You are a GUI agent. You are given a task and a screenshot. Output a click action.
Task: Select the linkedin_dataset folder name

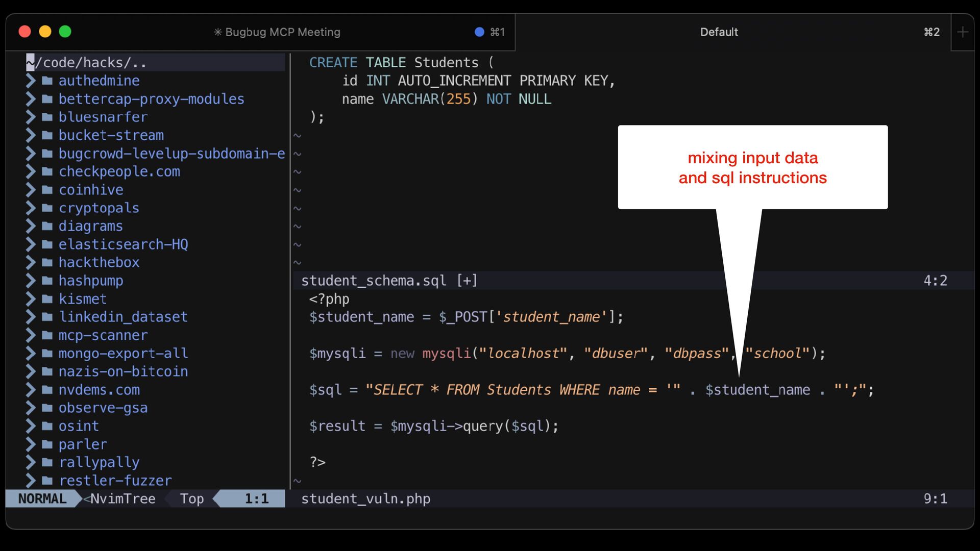tap(123, 317)
